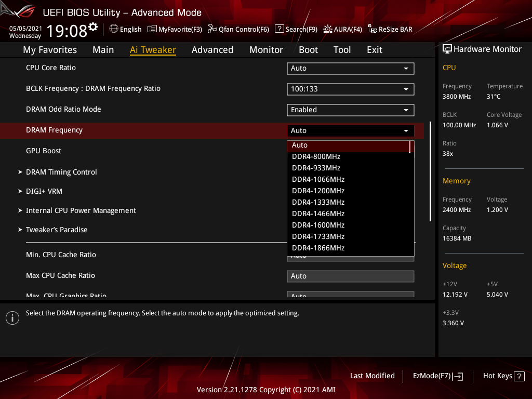This screenshot has height=399, width=532.
Task: Open clock settings gear icon
Action: tap(93, 27)
